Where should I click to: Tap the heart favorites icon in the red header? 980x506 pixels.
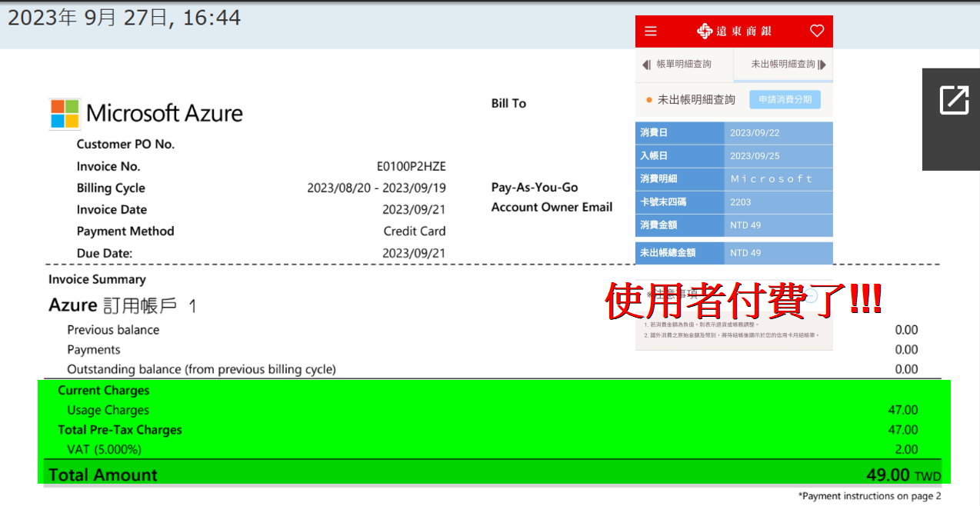[817, 31]
